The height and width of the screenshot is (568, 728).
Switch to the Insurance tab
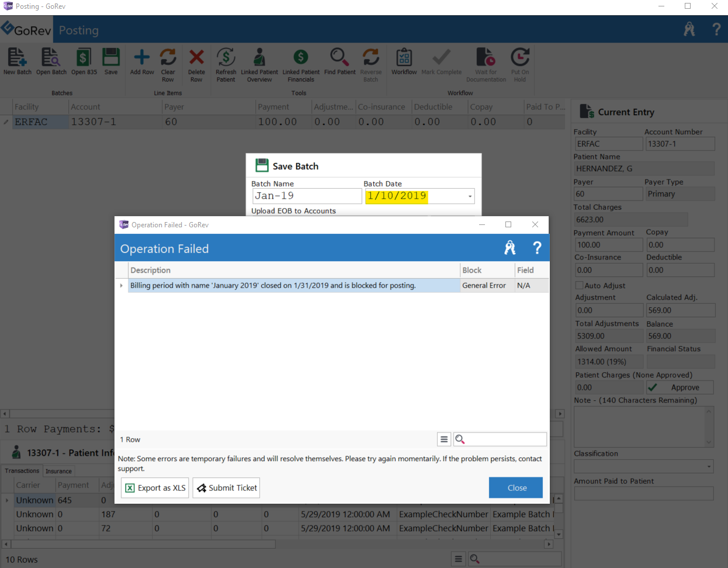58,471
